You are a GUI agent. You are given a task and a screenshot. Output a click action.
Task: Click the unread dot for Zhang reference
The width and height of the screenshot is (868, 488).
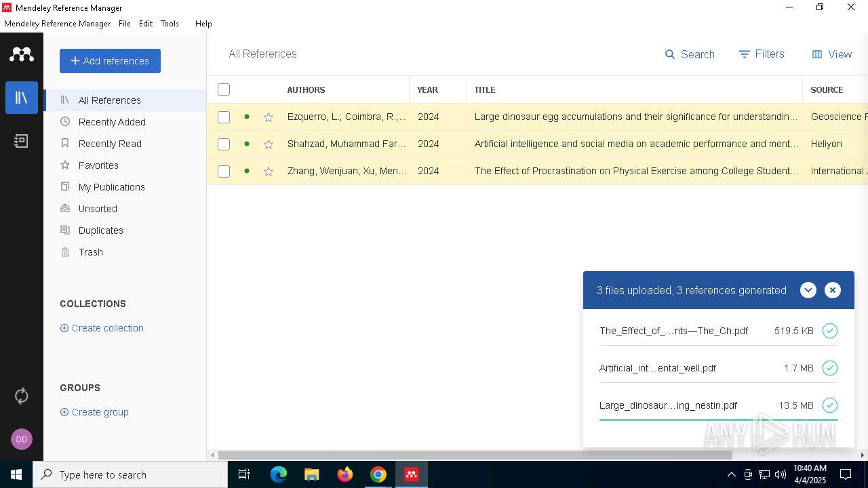[x=247, y=171]
